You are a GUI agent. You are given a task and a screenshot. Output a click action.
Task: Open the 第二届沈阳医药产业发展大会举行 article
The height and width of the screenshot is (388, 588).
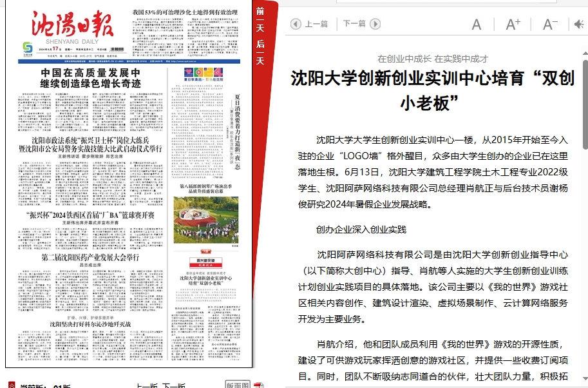90,257
